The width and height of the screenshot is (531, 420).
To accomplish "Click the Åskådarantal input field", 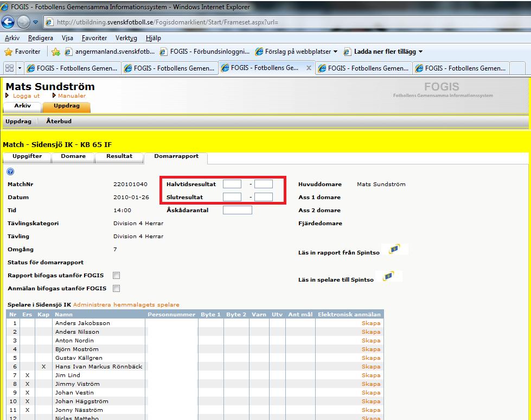I will [x=238, y=210].
